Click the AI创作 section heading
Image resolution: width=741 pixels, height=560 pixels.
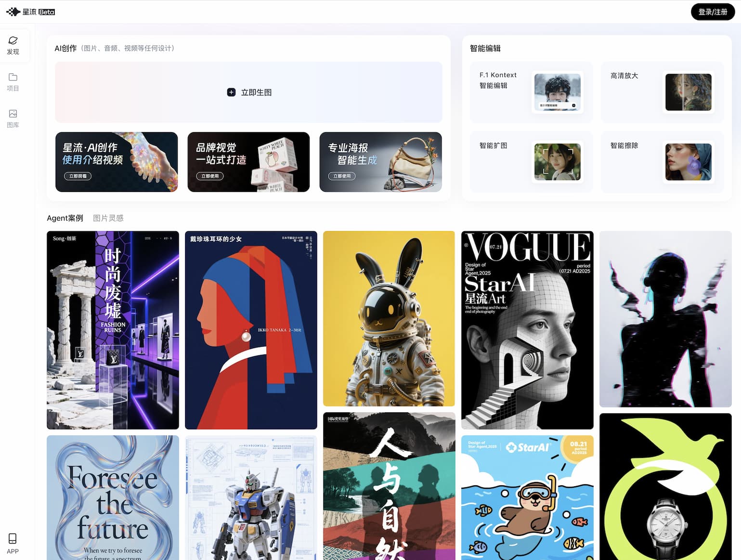point(65,48)
